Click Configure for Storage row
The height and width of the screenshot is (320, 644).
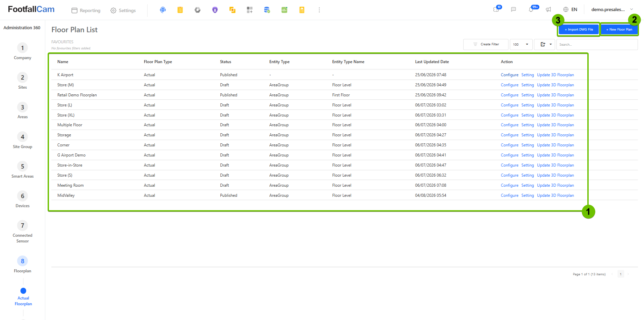(509, 135)
